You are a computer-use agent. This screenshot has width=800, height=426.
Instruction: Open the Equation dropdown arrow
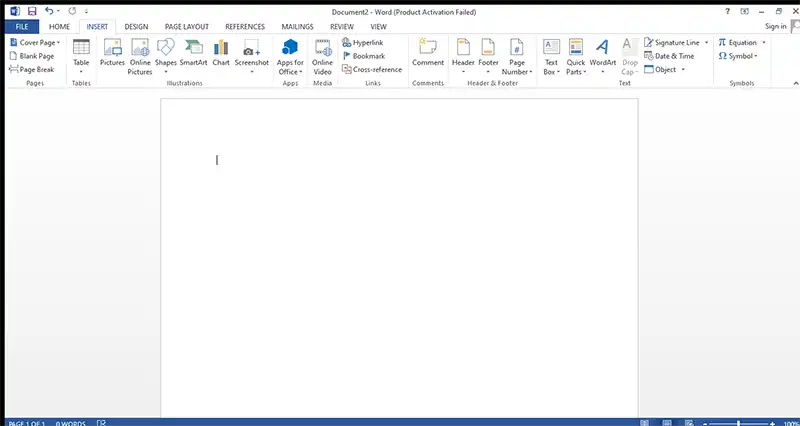tap(764, 43)
